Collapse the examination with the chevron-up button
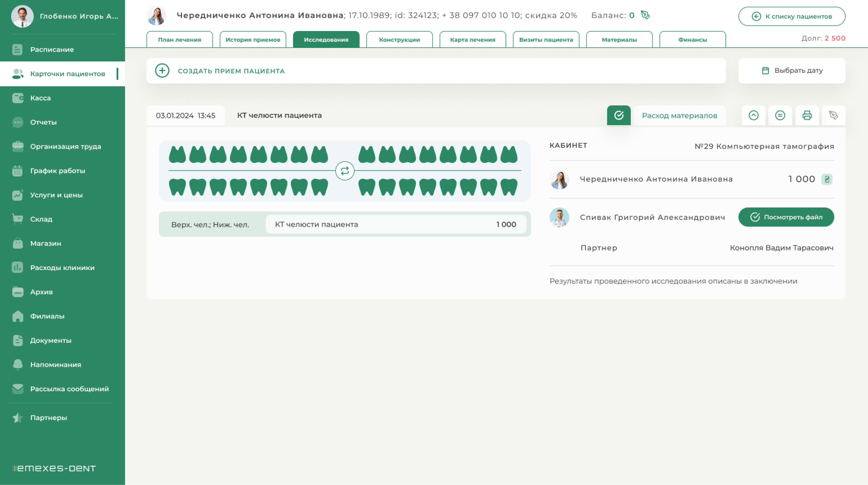The image size is (868, 485). tap(754, 115)
